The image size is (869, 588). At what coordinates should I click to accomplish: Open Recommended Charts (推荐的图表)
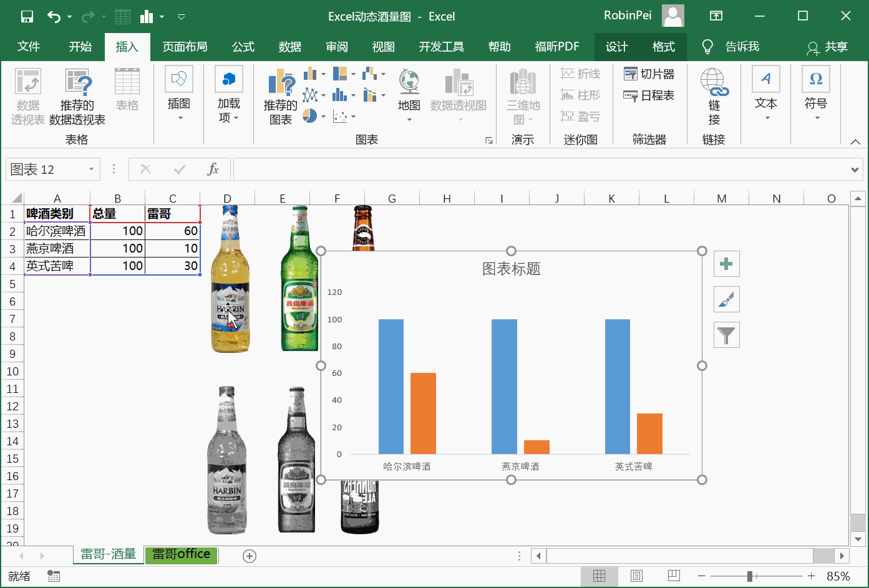[281, 97]
